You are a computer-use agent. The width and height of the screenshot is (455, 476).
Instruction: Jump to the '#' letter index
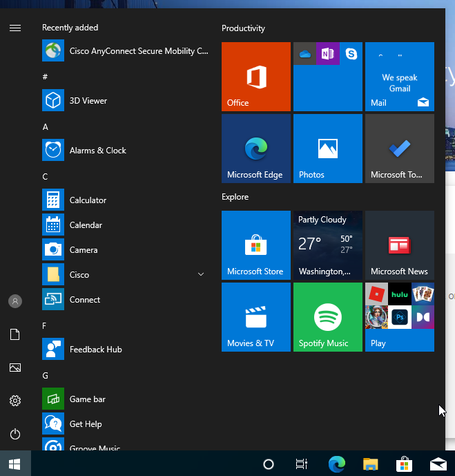(x=45, y=77)
